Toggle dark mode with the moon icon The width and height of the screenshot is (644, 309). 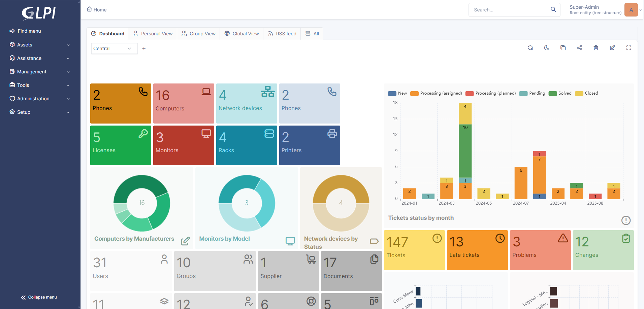pyautogui.click(x=547, y=48)
